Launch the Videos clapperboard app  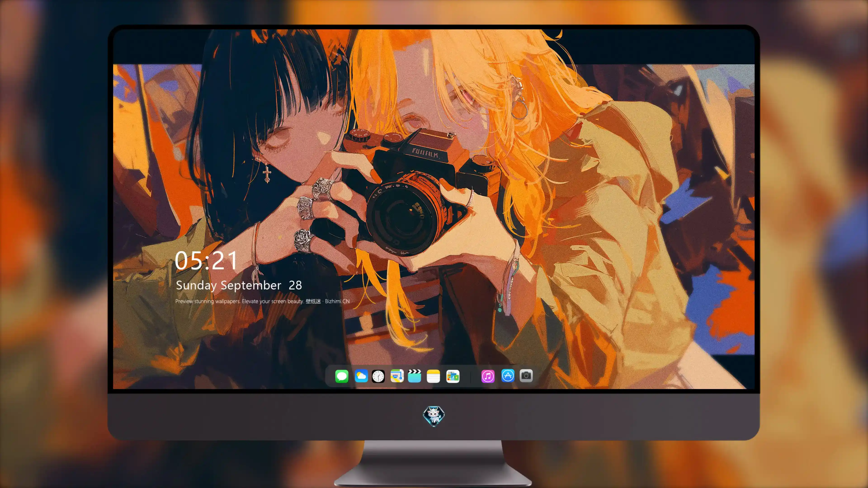tap(415, 376)
